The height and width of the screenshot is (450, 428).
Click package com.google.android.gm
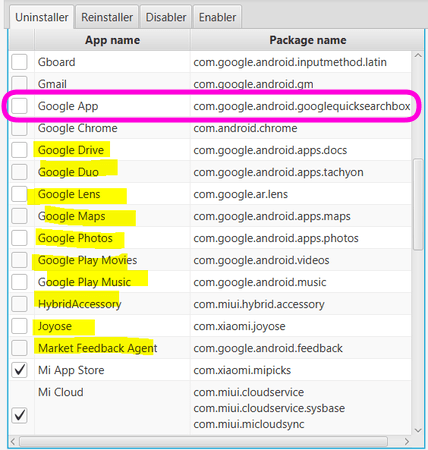coord(253,84)
